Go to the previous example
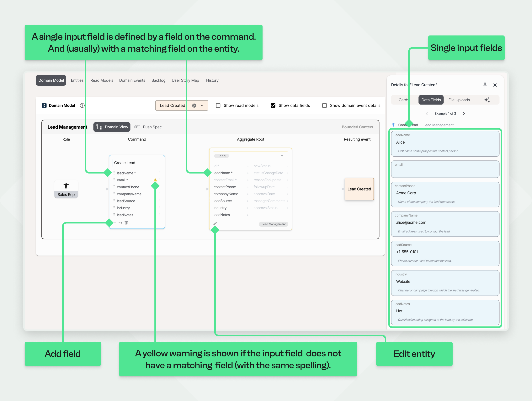This screenshot has width=532, height=401. [427, 114]
